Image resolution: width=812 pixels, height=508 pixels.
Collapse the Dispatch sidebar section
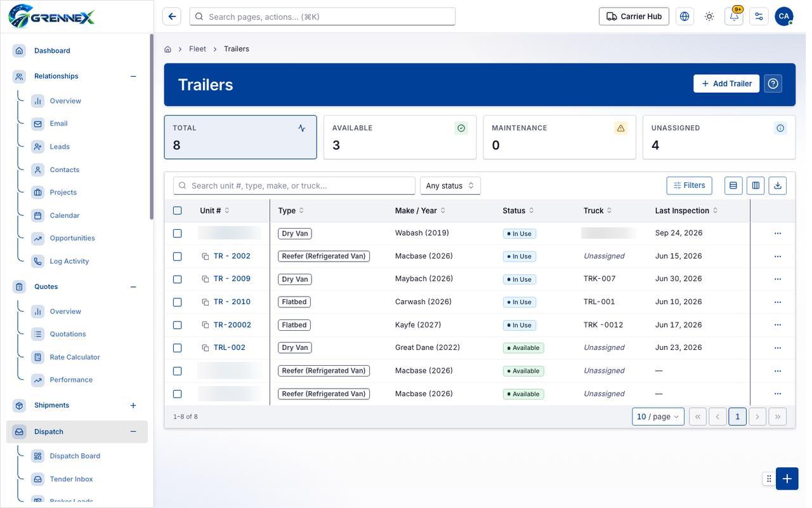click(133, 432)
